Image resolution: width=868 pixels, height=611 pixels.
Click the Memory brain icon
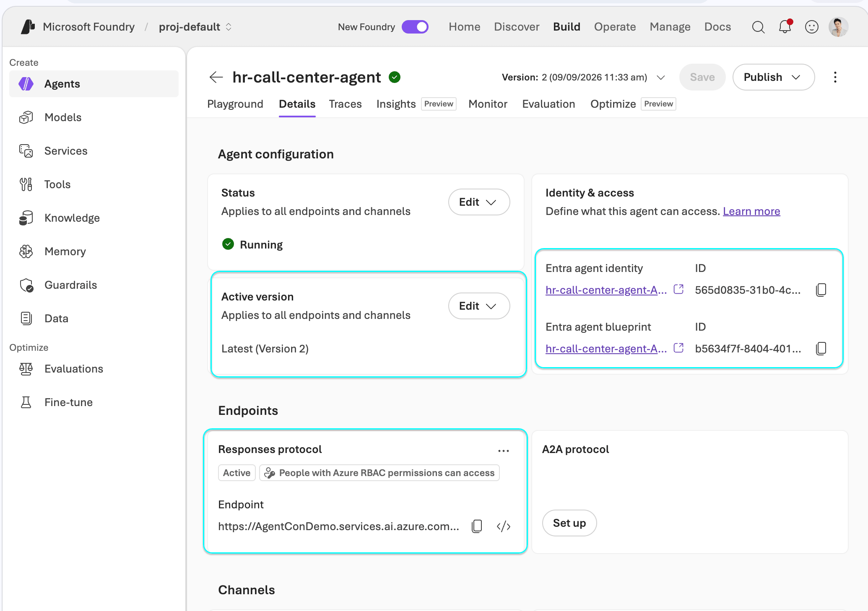pos(26,251)
